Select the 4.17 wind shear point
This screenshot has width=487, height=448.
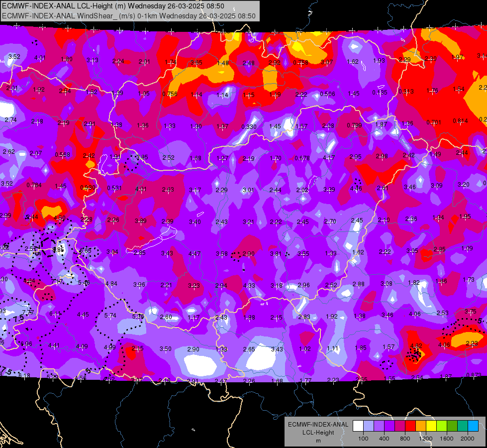(x=329, y=158)
